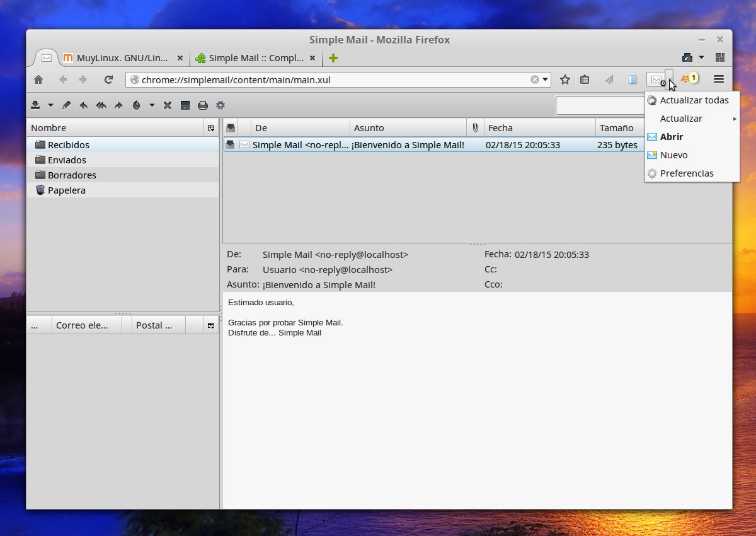756x536 pixels.
Task: Select Actualizar todas menu item
Action: coord(692,100)
